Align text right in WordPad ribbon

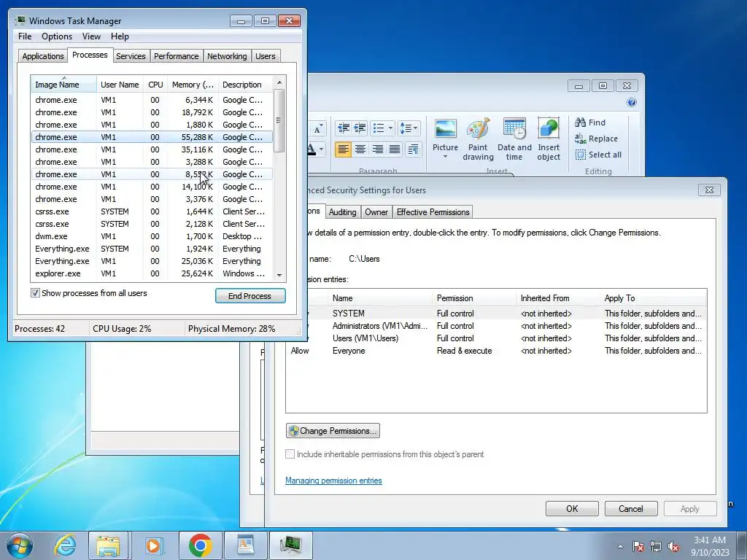pyautogui.click(x=377, y=149)
